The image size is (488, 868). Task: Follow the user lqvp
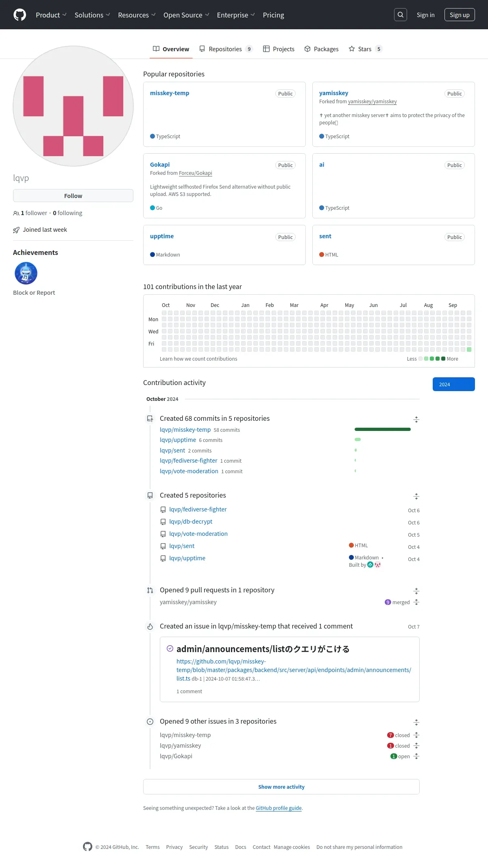tap(73, 196)
